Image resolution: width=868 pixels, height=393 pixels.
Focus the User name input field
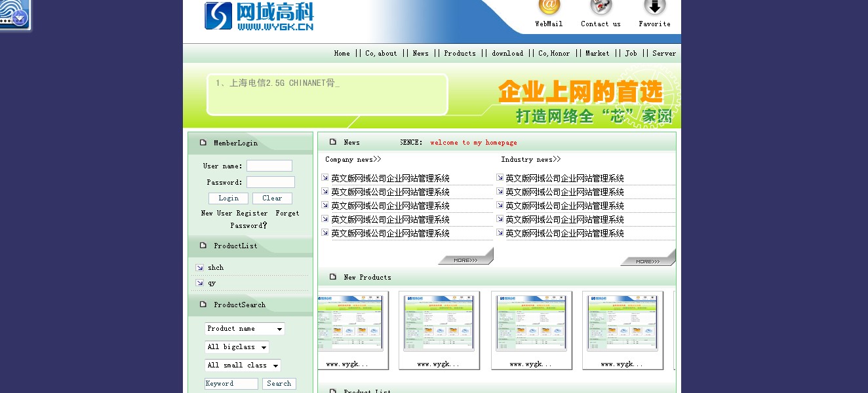point(269,166)
